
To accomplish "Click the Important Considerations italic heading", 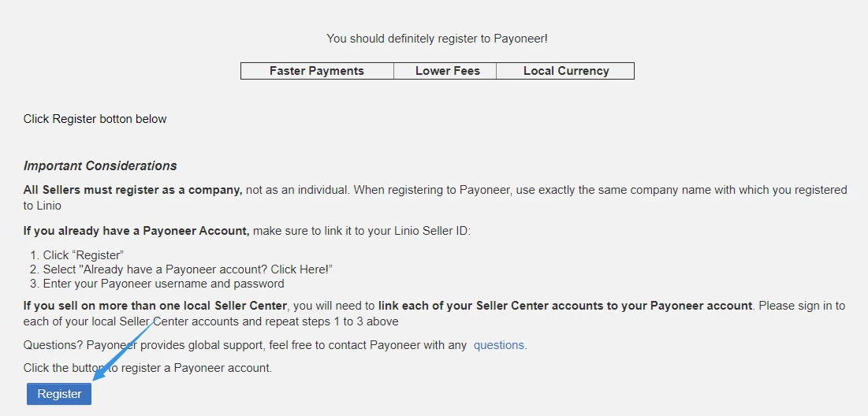I will 100,166.
